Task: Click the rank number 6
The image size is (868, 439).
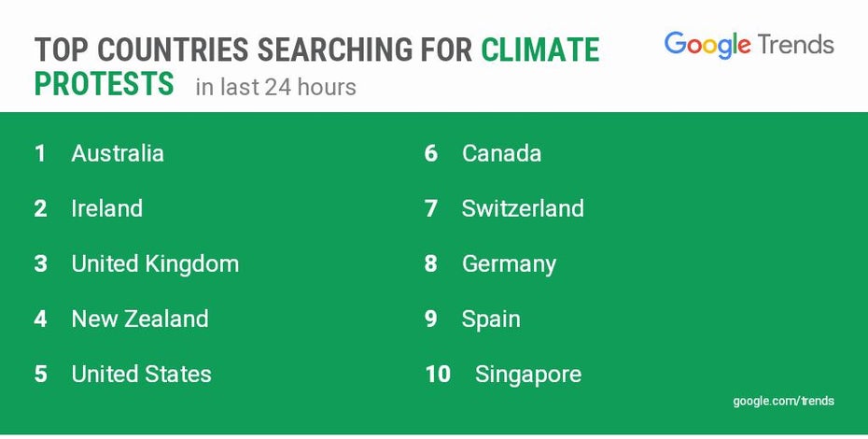Action: 431,153
